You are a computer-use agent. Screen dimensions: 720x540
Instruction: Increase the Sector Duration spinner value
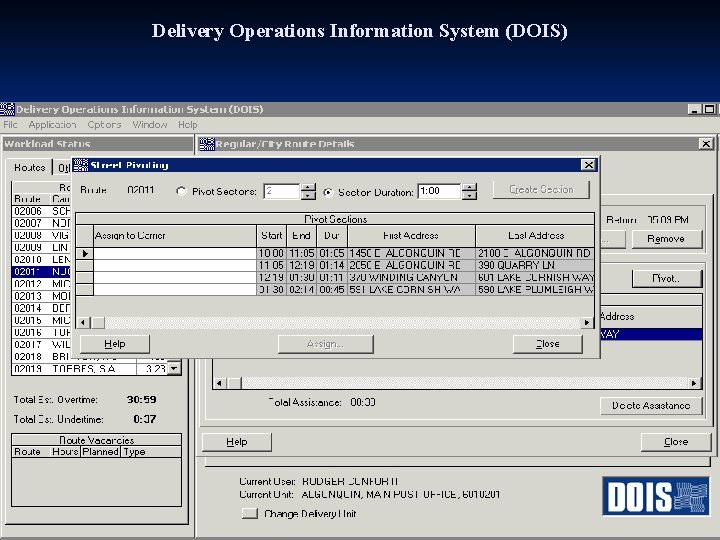click(x=469, y=187)
